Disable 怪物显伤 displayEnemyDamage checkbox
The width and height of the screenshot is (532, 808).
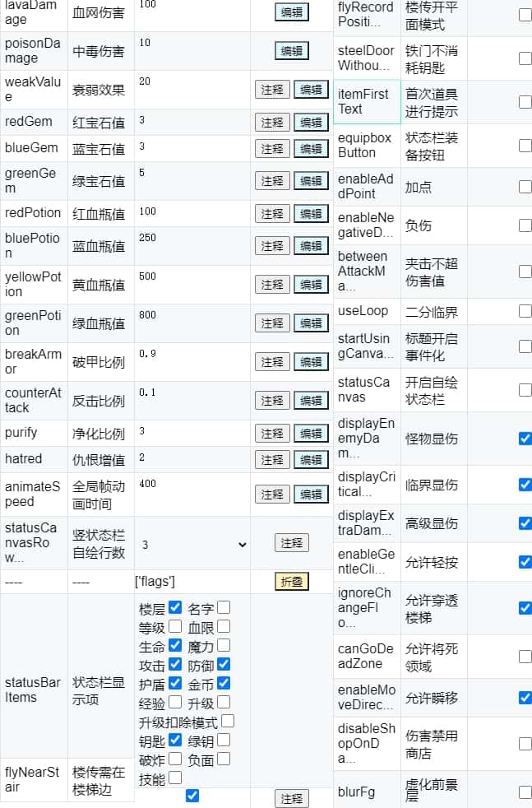[x=525, y=439]
